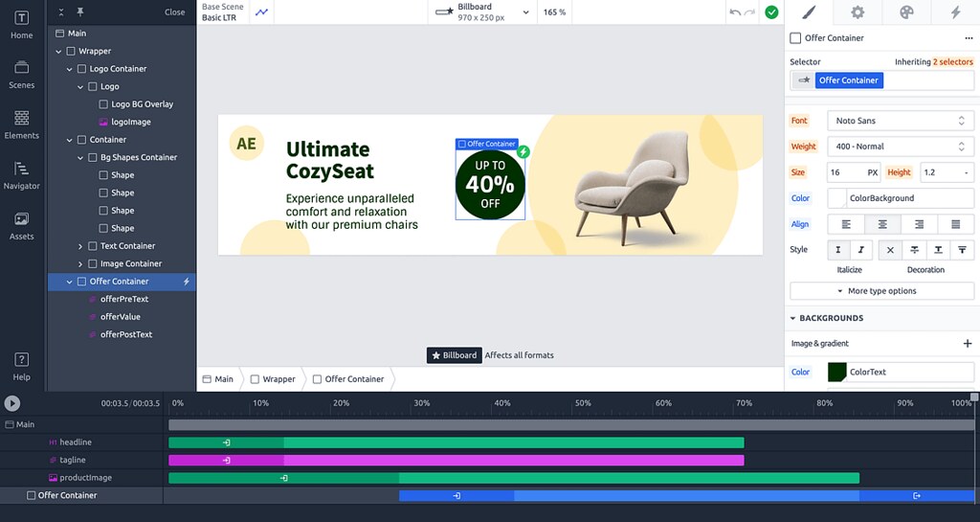Open the Font family dropdown
This screenshot has width=980, height=522.
(900, 121)
